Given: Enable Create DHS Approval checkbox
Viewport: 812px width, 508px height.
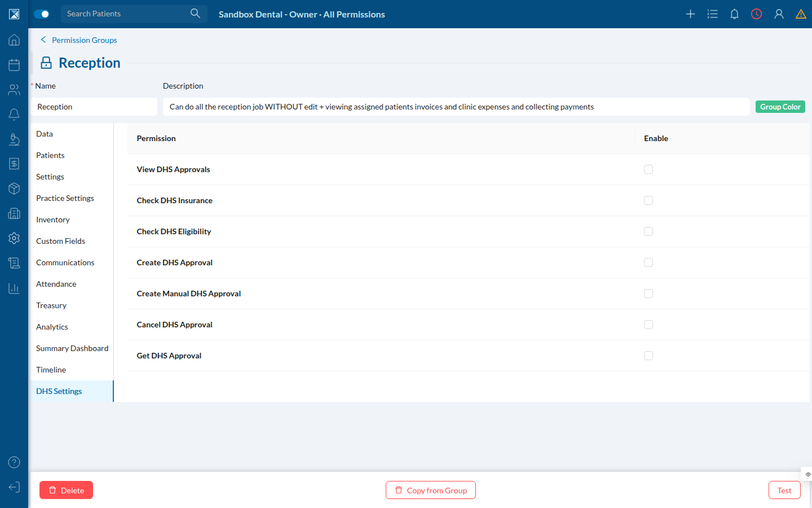Looking at the screenshot, I should pyautogui.click(x=648, y=262).
